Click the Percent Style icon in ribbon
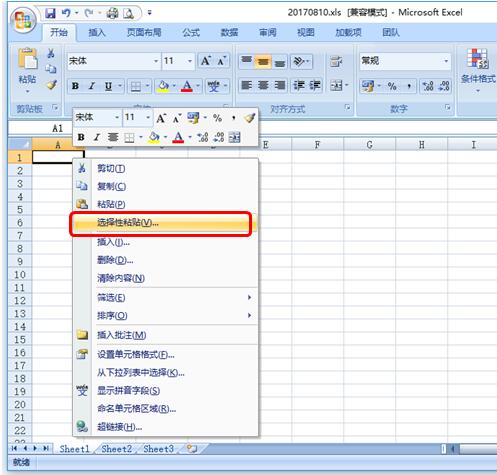The height and width of the screenshot is (475, 497). pos(392,86)
